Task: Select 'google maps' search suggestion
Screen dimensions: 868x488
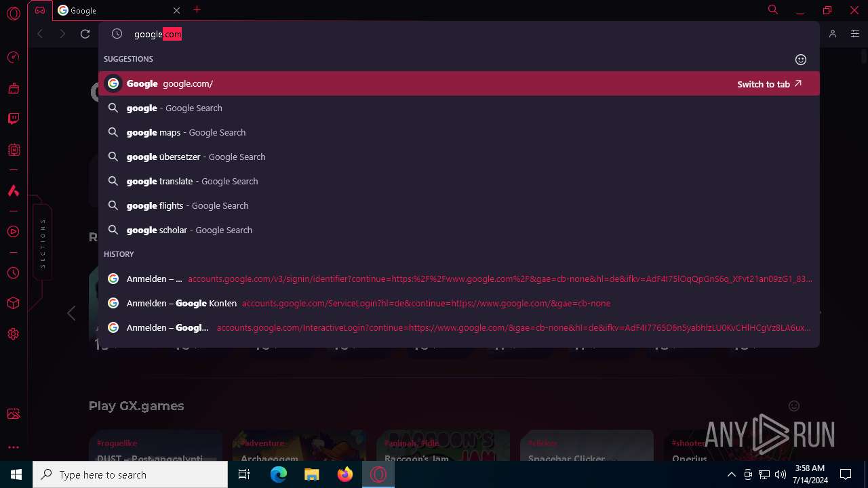Action: (x=459, y=132)
